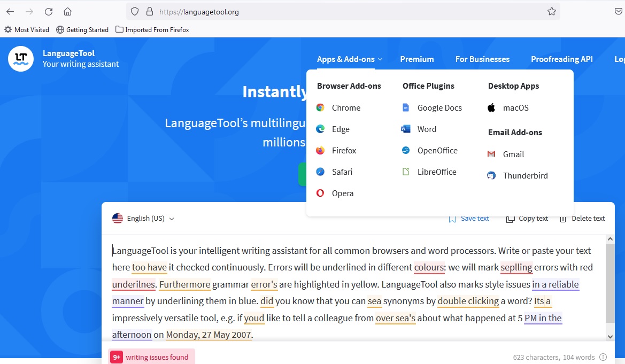
Task: Click the misspelled word "sepiling" in text
Action: [516, 267]
